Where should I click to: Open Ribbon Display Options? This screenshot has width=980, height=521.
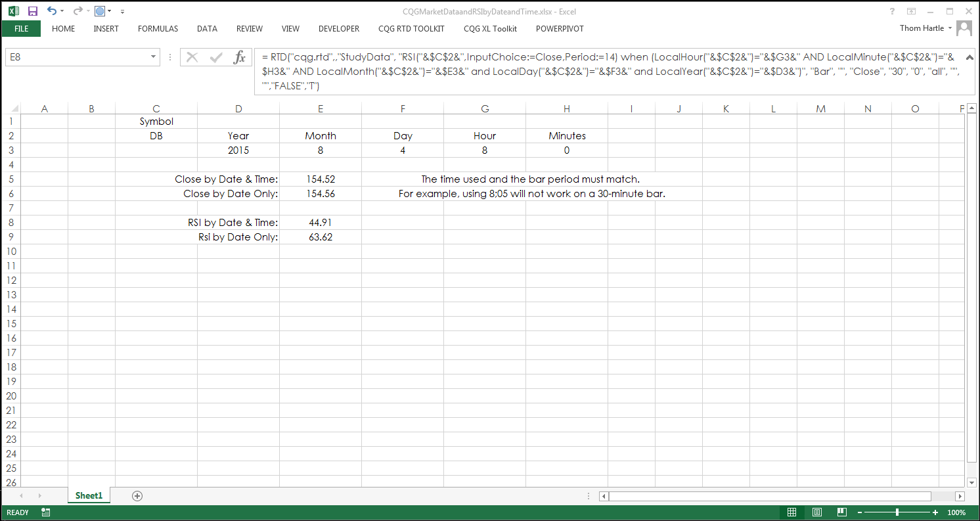click(x=911, y=11)
